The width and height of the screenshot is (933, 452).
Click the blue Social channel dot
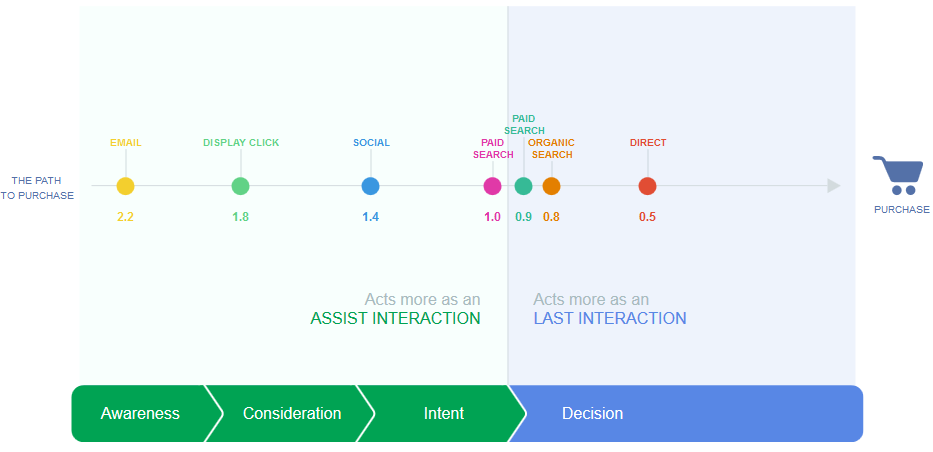tap(370, 186)
